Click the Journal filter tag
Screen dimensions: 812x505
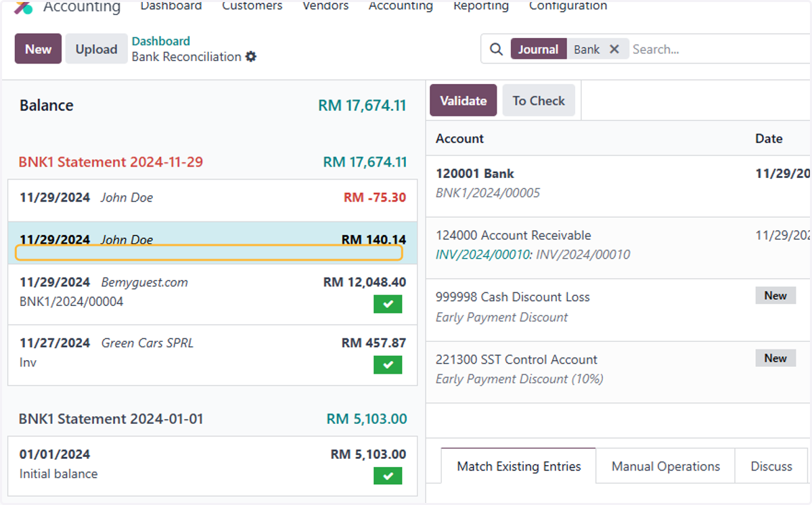click(x=539, y=49)
